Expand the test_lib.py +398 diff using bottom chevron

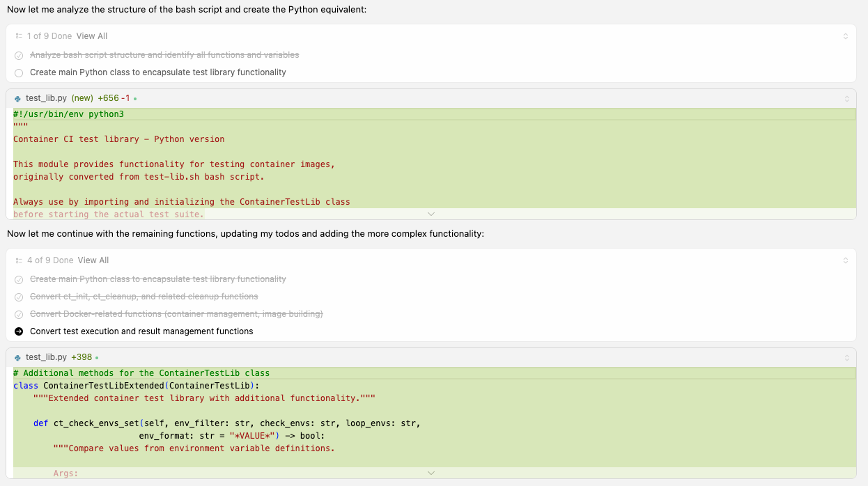click(431, 473)
